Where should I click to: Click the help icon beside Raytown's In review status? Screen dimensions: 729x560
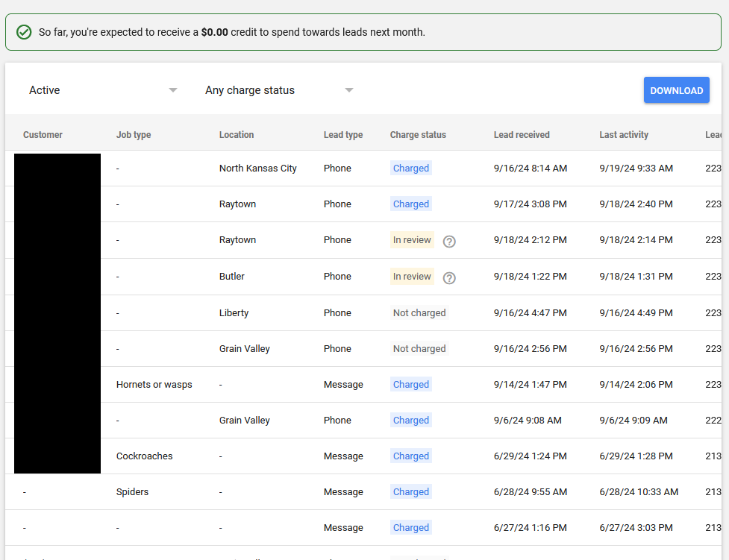pos(449,240)
